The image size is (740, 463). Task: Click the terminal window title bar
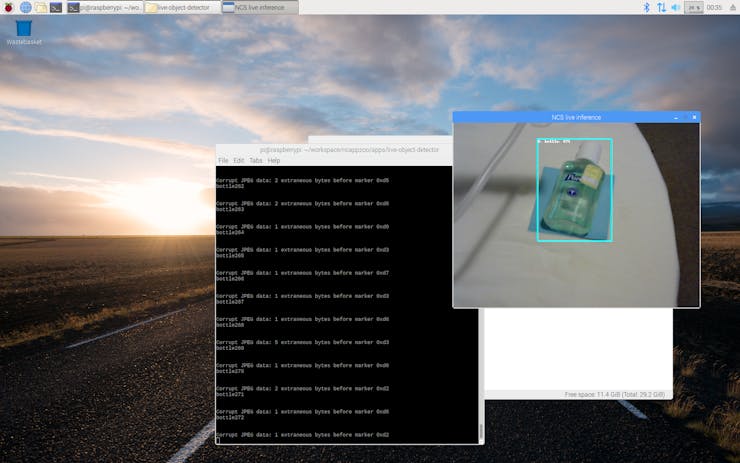coord(334,150)
